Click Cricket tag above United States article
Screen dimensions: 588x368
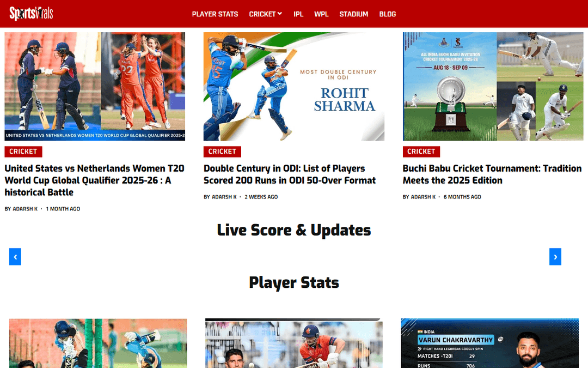[23, 152]
